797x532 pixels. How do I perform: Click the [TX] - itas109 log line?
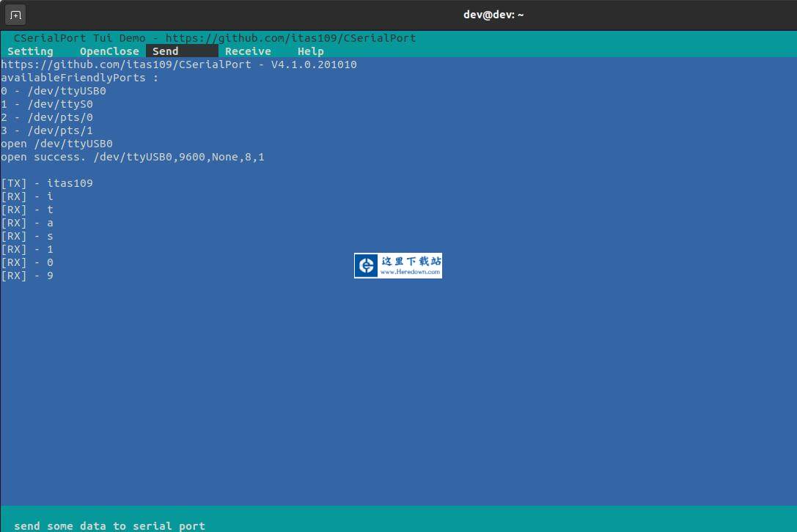[x=47, y=183]
